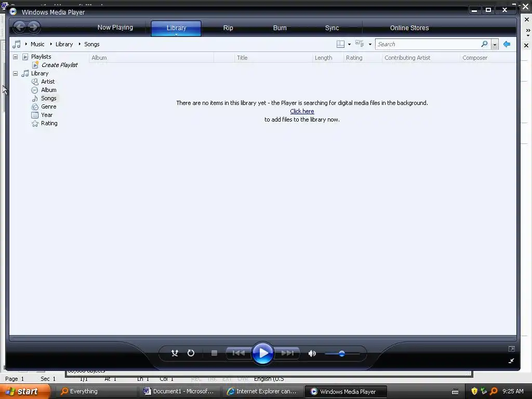
Task: Click the music note category icon
Action: tap(16, 44)
